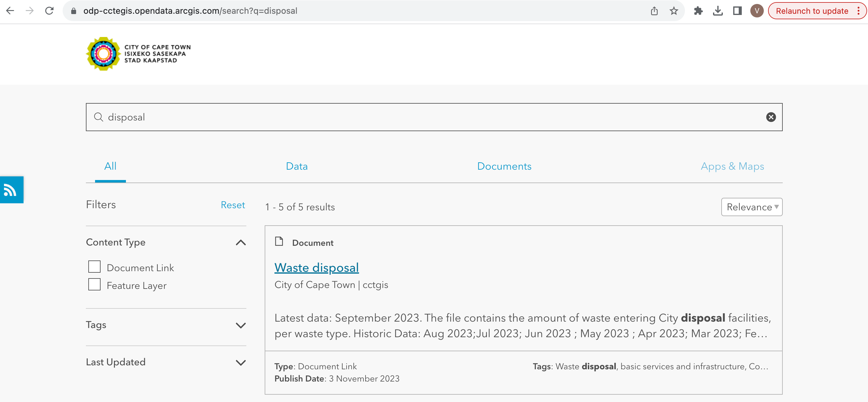Open browser downloads tray icon
868x402 pixels.
click(718, 11)
